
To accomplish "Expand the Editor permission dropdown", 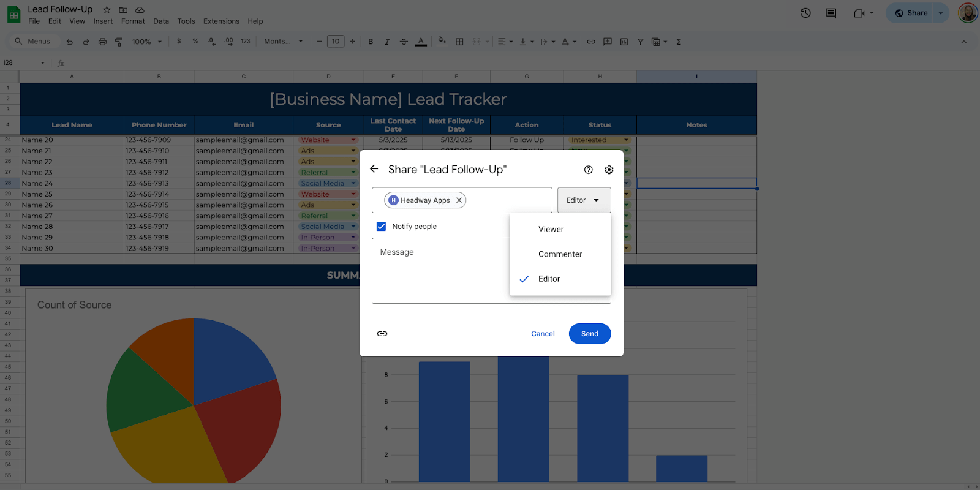I will (584, 200).
